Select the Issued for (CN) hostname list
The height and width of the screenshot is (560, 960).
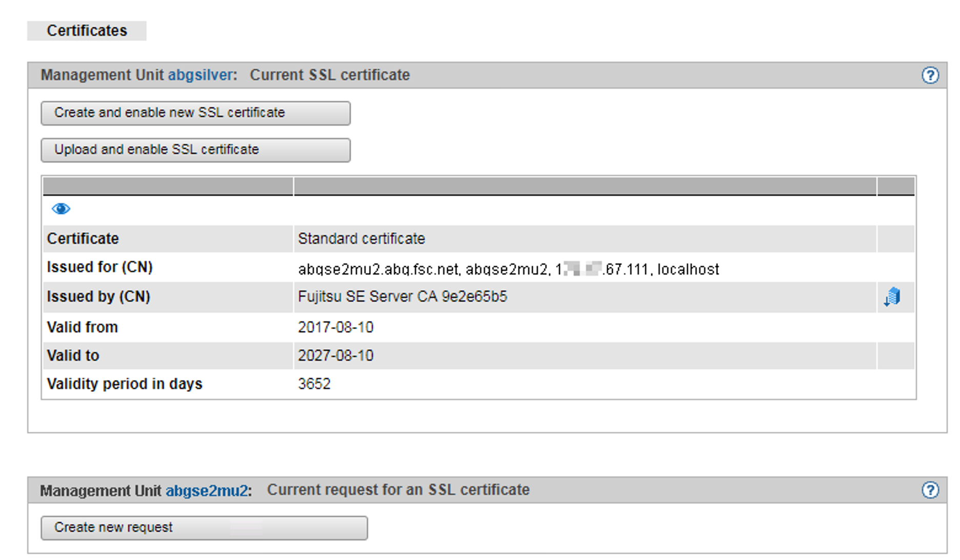[x=508, y=269]
